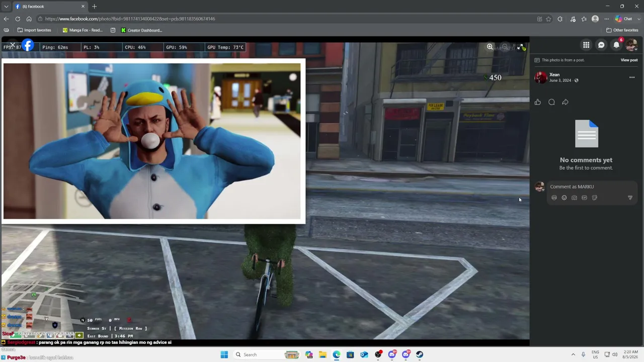Open the browser extensions menu
644x362 pixels.
(560, 19)
